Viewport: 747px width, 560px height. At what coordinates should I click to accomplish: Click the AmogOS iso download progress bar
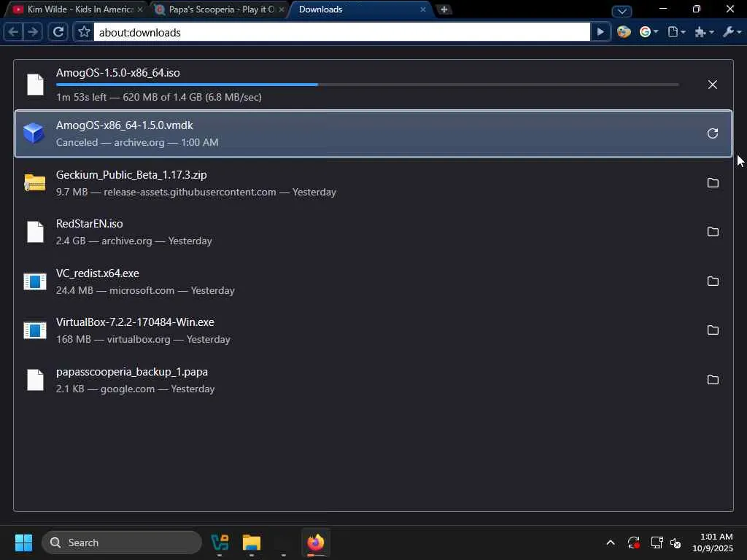[368, 85]
